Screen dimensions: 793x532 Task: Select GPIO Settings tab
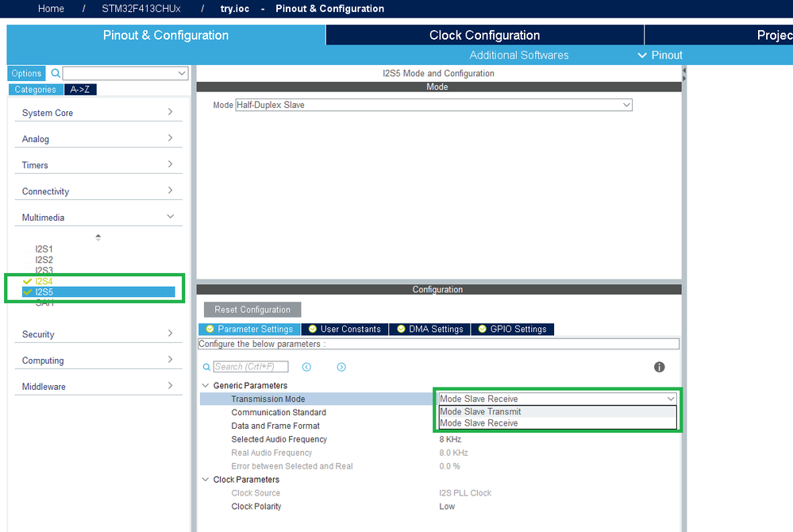[x=512, y=330]
